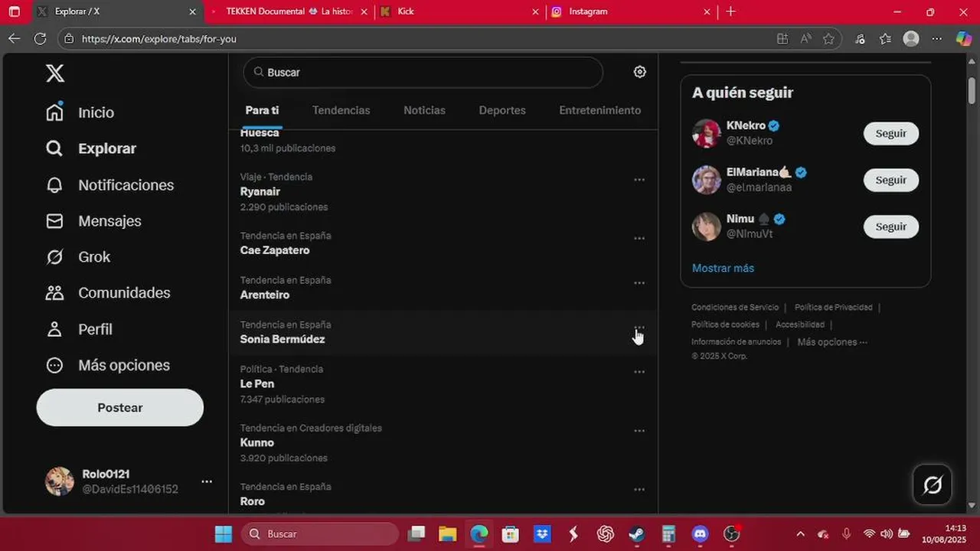This screenshot has height=551, width=980.
Task: Reload the page with the refresh icon
Action: (40, 38)
